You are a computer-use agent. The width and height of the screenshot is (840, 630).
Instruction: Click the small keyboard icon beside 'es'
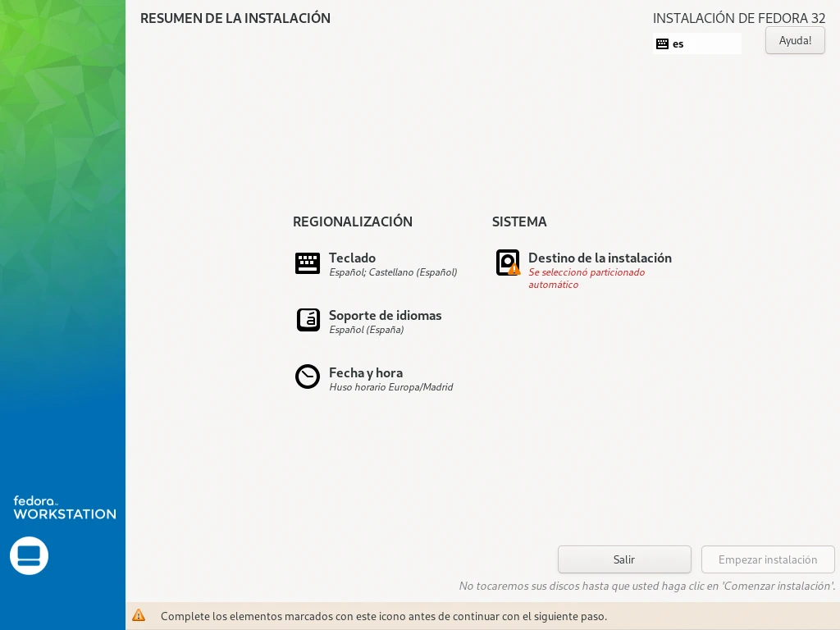(662, 43)
